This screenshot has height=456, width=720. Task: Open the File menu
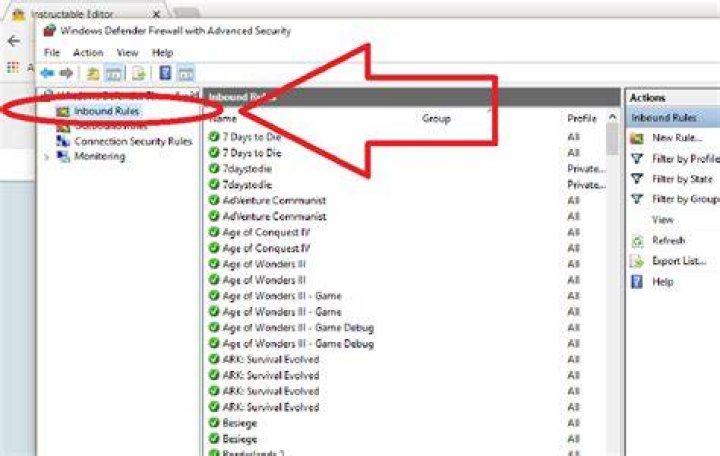coord(52,53)
